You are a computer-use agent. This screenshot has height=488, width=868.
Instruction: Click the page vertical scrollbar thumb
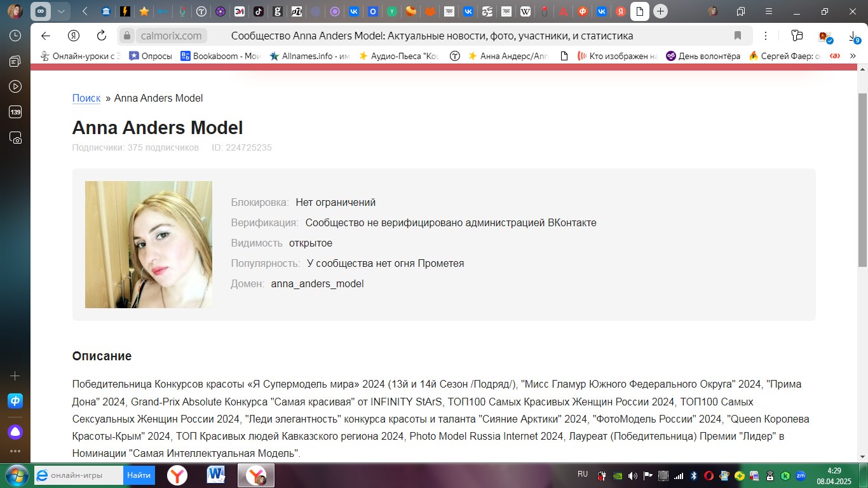coord(862,178)
